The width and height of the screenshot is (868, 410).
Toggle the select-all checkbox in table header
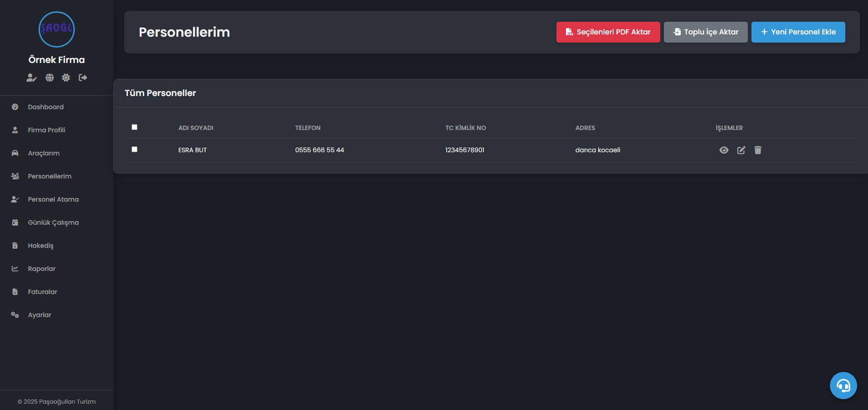pyautogui.click(x=134, y=127)
